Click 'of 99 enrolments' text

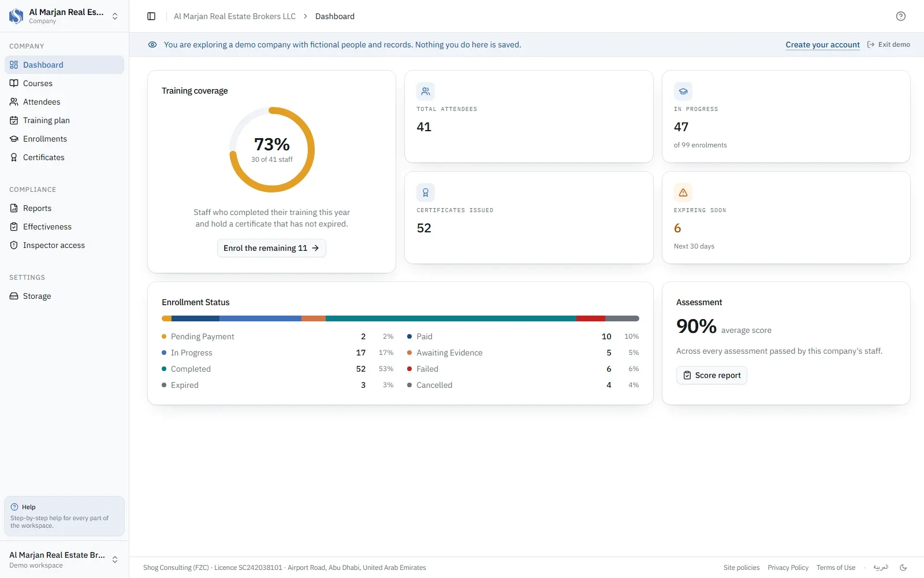coord(700,145)
